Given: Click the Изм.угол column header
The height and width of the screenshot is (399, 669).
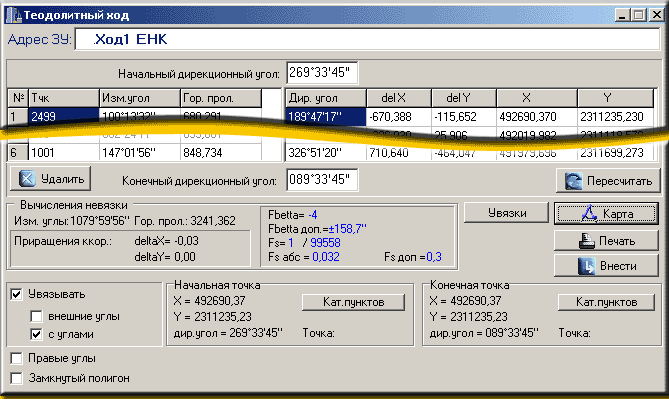Looking at the screenshot, I should pyautogui.click(x=140, y=98).
